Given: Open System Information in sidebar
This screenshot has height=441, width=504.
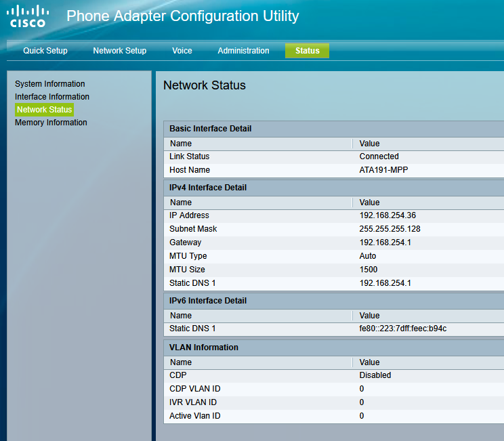Looking at the screenshot, I should click(x=50, y=84).
